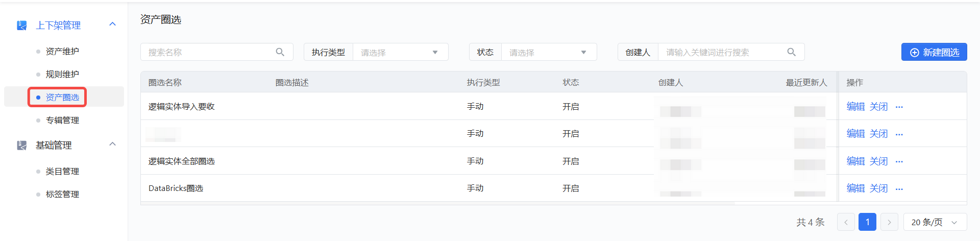Open more actions for the 逻辑实体导入要收 row

pos(899,107)
